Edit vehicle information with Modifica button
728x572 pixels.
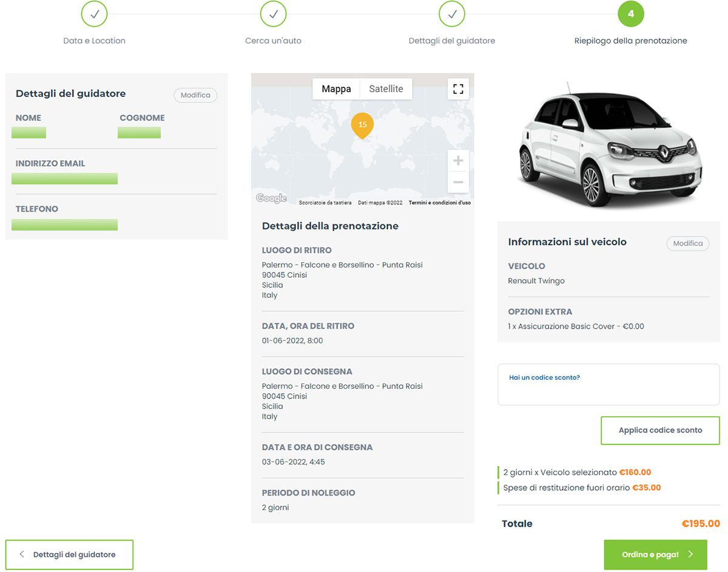688,243
